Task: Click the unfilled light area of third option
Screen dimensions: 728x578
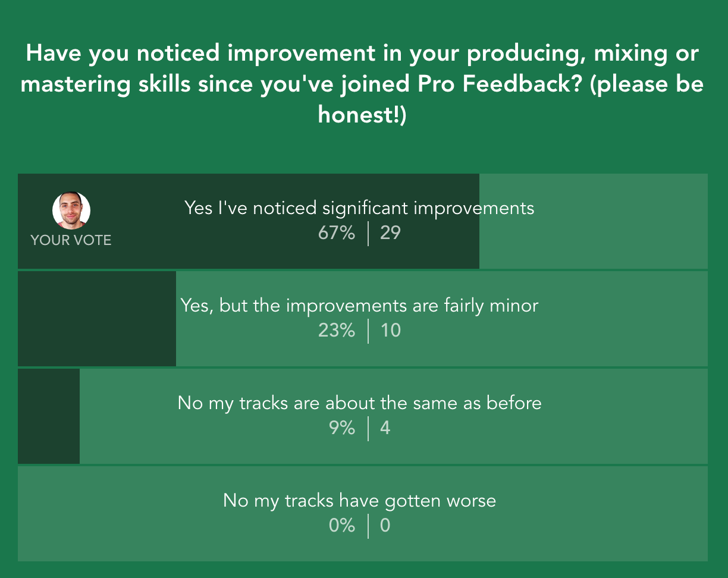Action: coord(394,416)
